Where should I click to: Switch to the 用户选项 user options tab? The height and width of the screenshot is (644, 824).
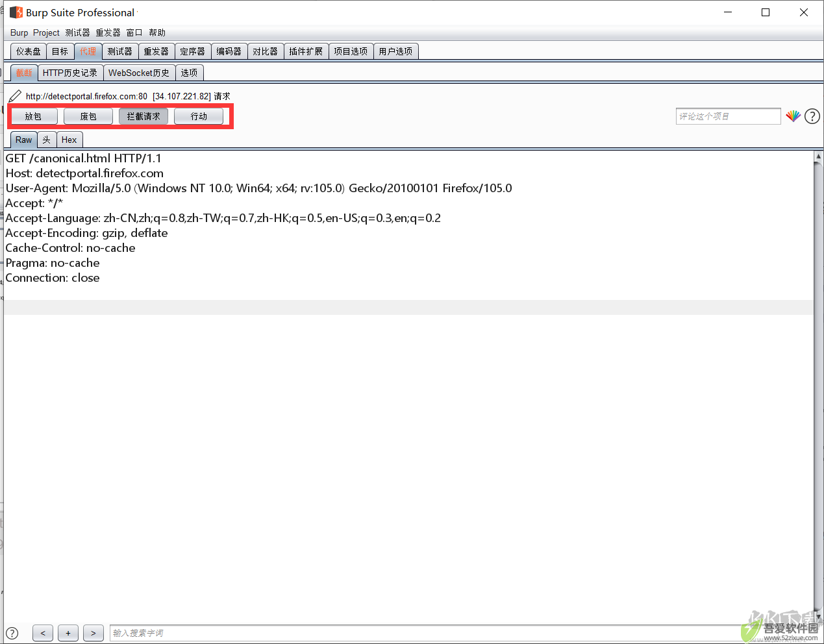click(x=395, y=51)
